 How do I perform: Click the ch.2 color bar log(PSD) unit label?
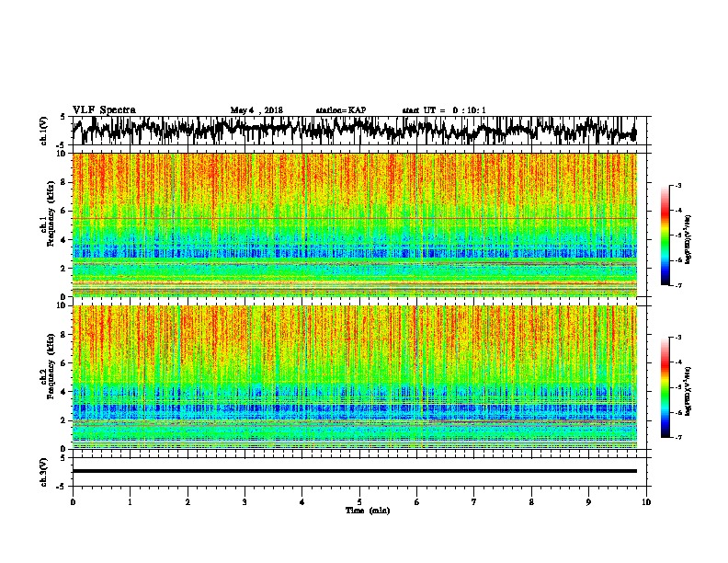(x=688, y=391)
